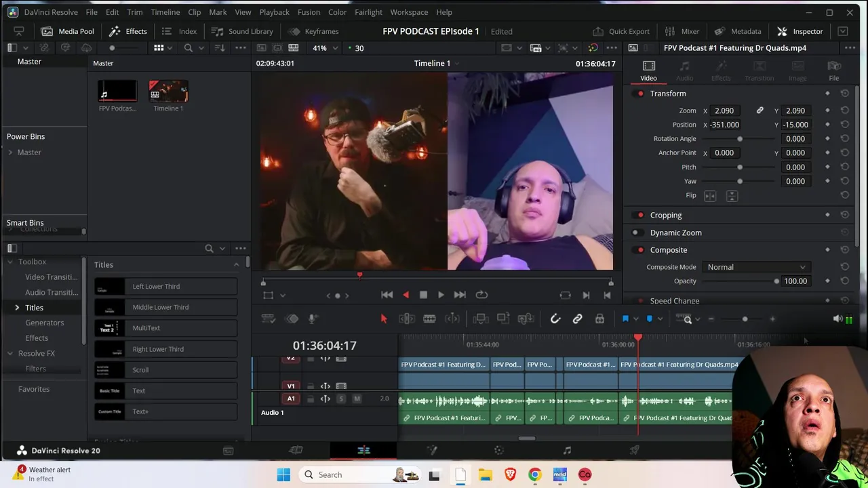This screenshot has width=868, height=488.
Task: Open the Mixer panel
Action: point(682,31)
